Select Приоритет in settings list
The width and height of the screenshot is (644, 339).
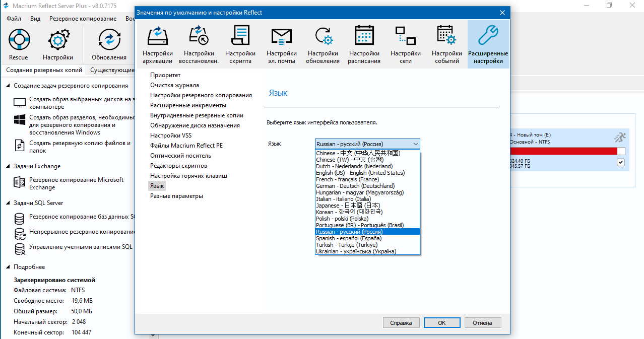[165, 75]
